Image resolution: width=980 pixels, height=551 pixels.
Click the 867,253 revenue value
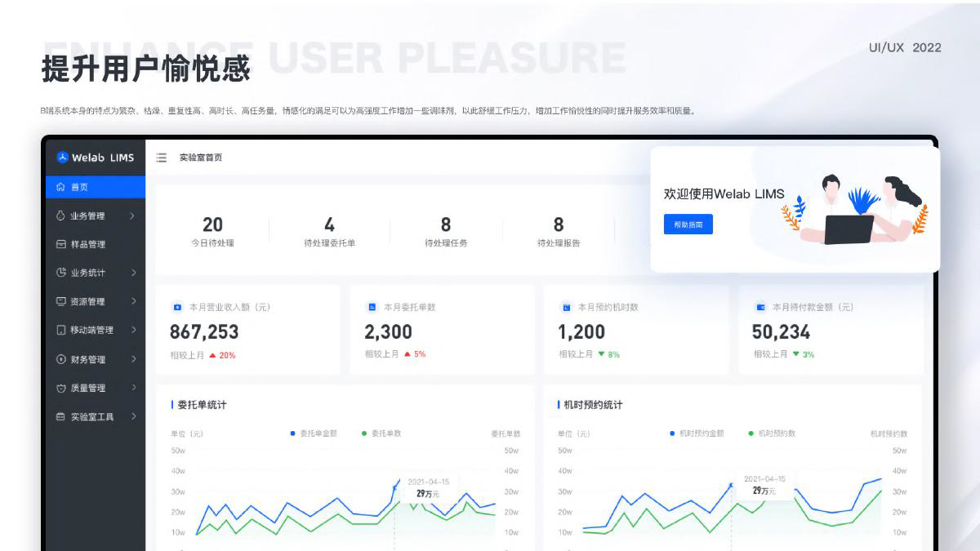pos(204,331)
